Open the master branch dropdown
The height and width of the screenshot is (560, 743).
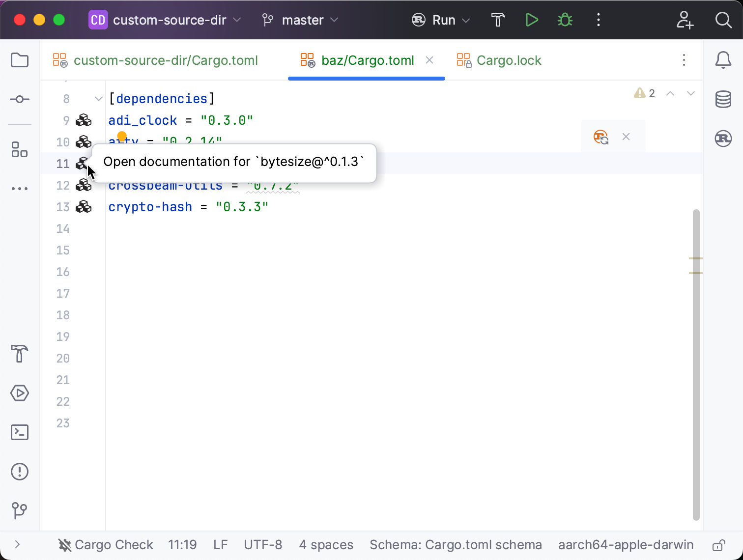[x=300, y=20]
